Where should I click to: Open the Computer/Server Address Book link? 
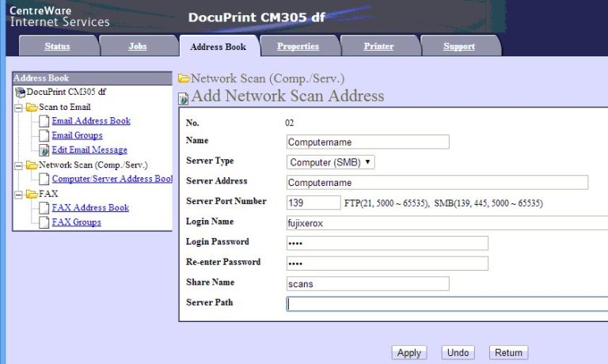coord(112,179)
